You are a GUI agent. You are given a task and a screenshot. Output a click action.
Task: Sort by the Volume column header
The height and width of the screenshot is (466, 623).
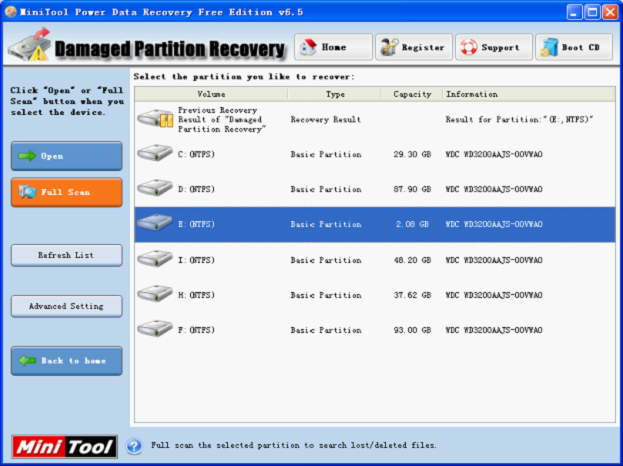click(211, 94)
